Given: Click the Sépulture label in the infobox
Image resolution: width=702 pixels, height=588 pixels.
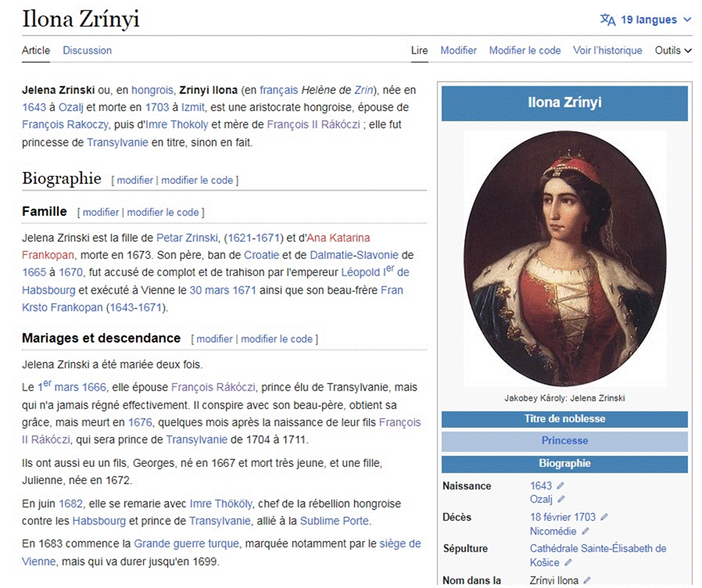Looking at the screenshot, I should tap(465, 549).
